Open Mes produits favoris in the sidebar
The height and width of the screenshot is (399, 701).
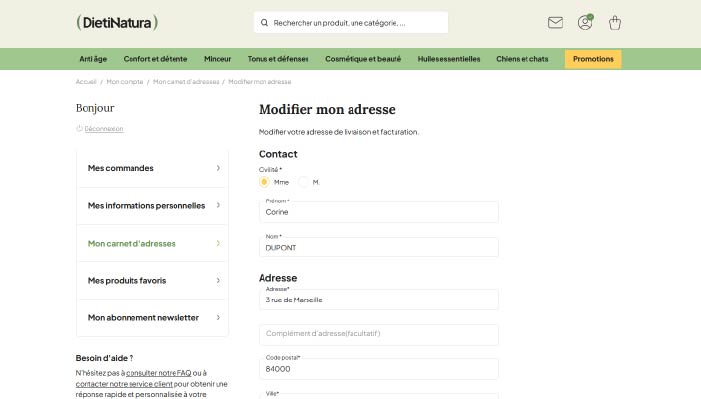click(x=152, y=280)
